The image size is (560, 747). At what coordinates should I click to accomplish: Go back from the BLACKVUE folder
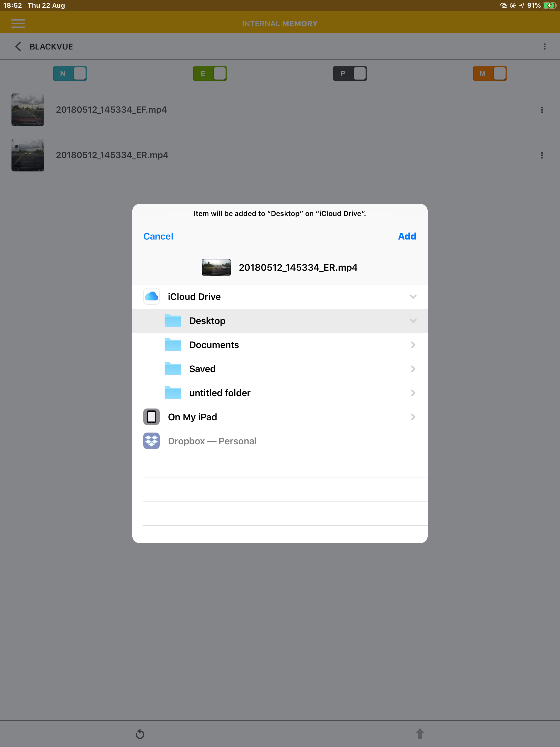pos(18,46)
